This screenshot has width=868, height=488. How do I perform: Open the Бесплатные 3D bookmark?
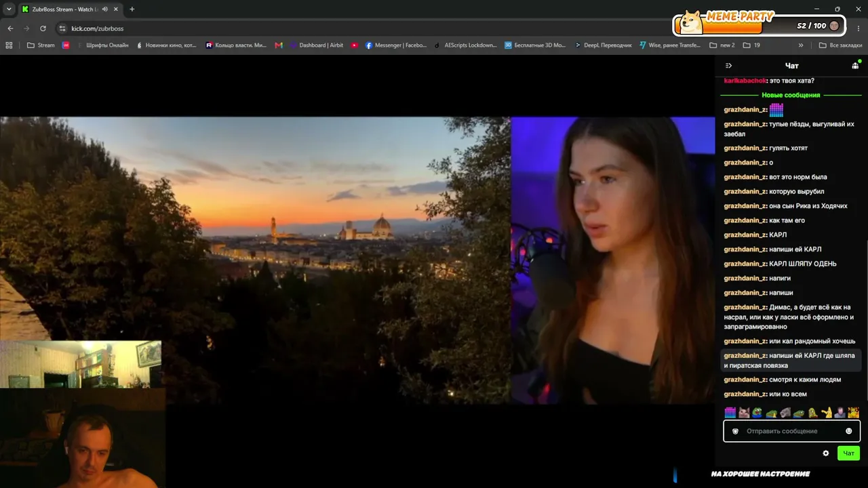click(x=535, y=45)
